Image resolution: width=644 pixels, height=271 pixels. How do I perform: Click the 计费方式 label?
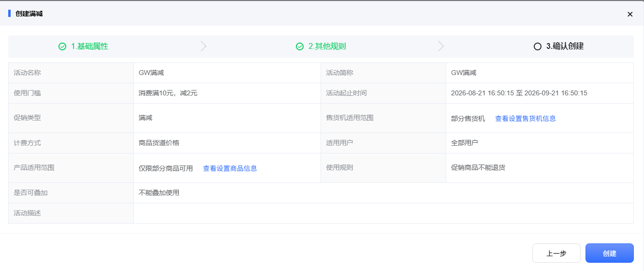point(27,143)
